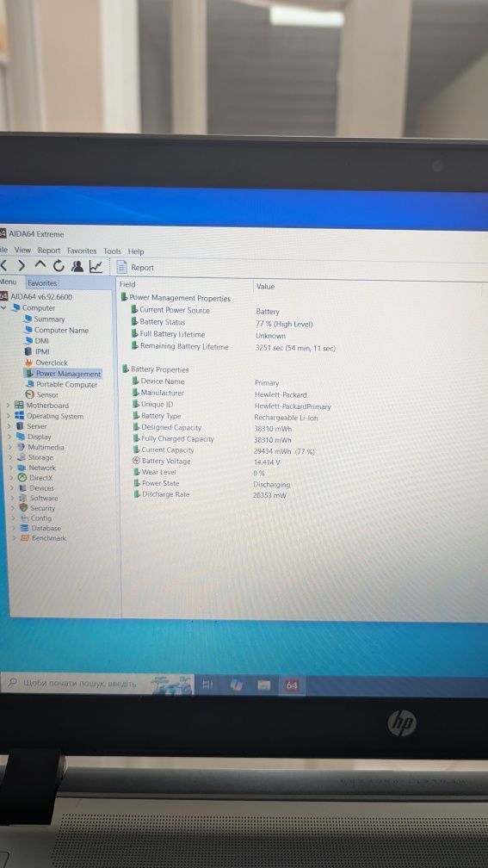Select Portable Computer tree item
The width and height of the screenshot is (488, 868).
coord(61,384)
